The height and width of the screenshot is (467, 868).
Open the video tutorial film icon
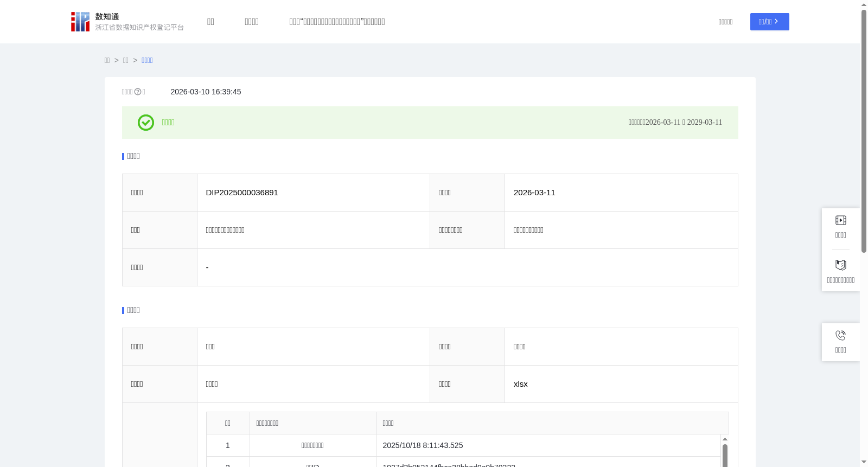(840, 220)
